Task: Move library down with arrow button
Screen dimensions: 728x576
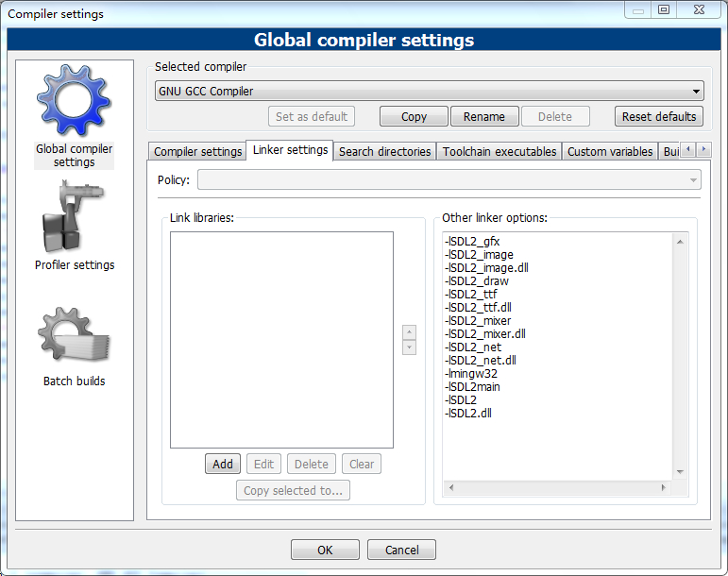Action: 409,347
